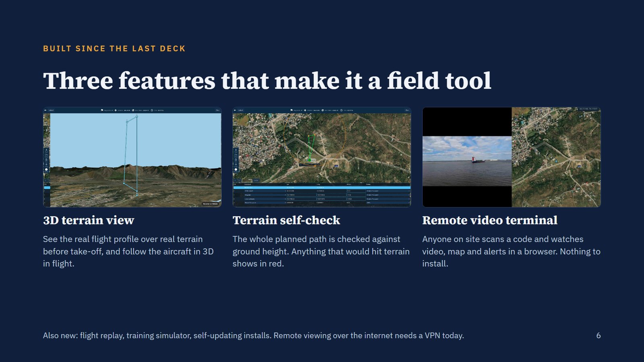Select the 'See the real flight profile' paragraph

point(128,251)
